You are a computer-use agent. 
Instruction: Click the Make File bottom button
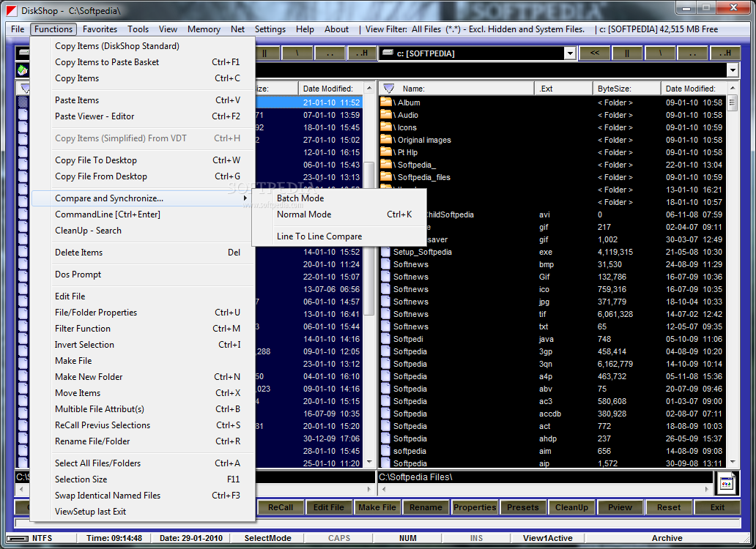(x=377, y=507)
